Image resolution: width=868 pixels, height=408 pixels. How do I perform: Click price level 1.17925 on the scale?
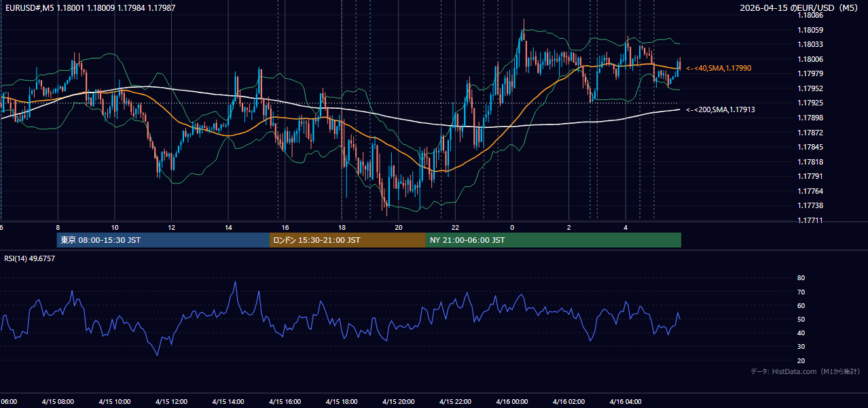tap(810, 103)
